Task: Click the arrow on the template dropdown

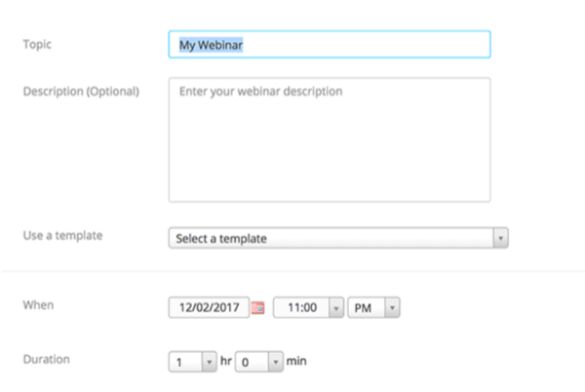Action: 500,238
